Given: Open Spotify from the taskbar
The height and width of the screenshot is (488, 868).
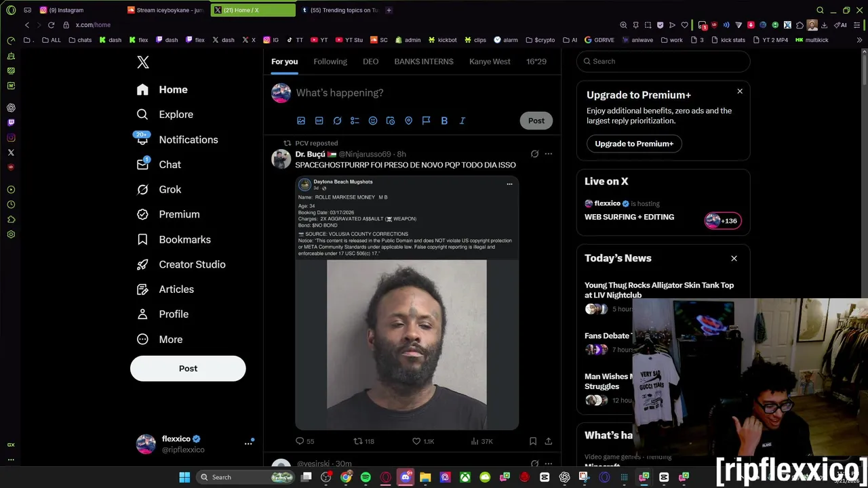Looking at the screenshot, I should [366, 477].
